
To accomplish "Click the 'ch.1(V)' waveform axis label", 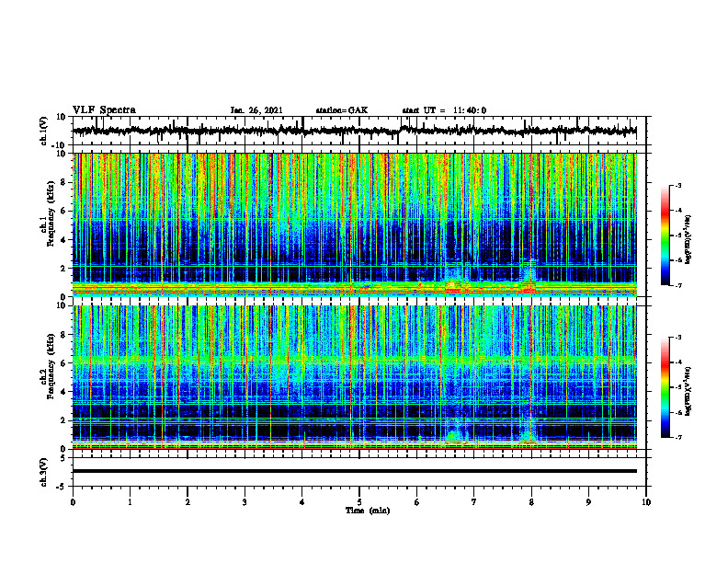I will (x=44, y=131).
